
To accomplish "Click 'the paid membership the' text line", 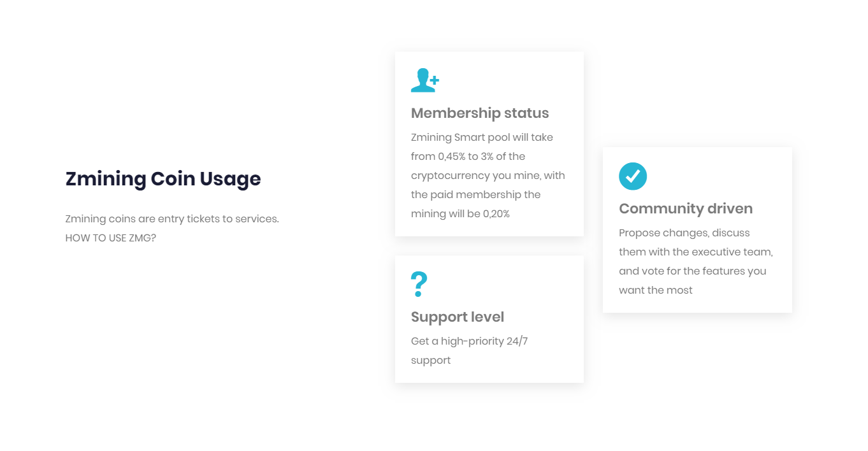I will [x=475, y=194].
